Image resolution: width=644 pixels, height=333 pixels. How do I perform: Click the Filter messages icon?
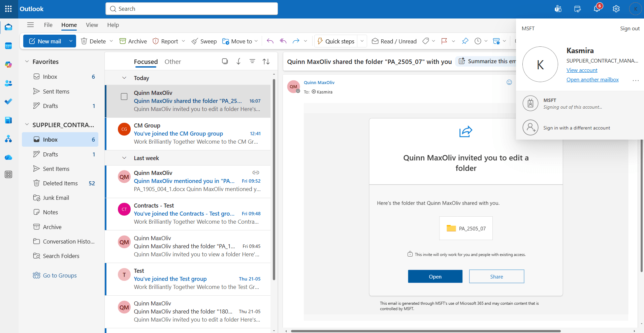[x=252, y=61]
